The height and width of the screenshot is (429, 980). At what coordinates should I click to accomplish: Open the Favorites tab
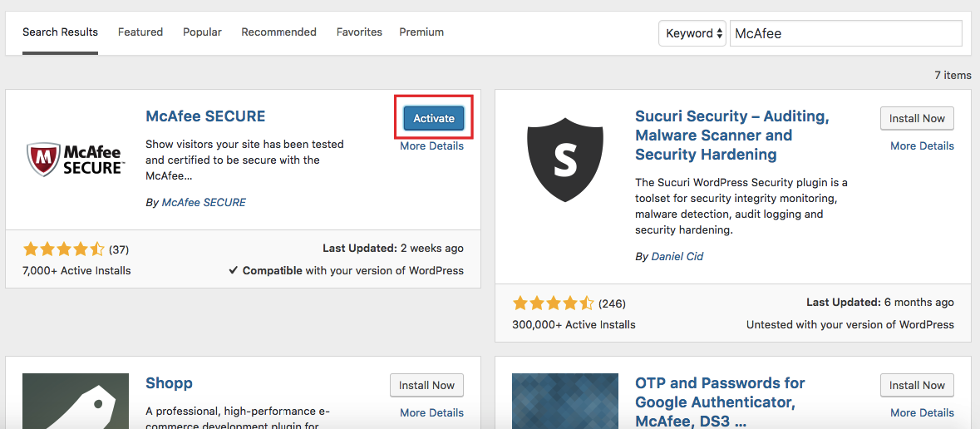coord(359,32)
